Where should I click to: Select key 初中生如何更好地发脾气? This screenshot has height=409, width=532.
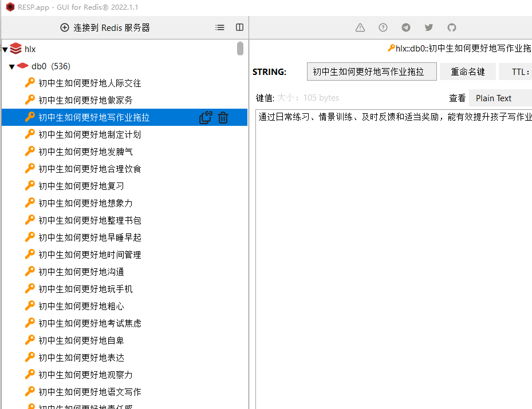coord(85,152)
